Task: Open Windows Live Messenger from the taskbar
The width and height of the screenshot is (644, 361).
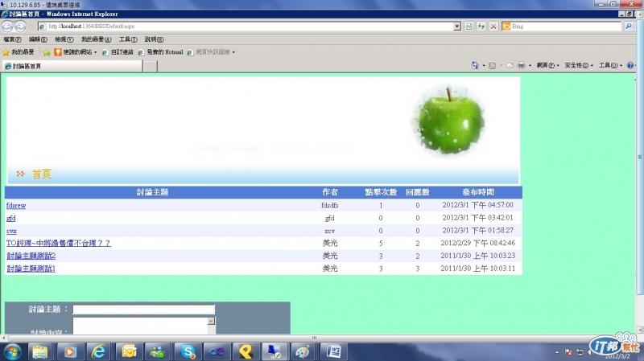Action: pos(158,351)
